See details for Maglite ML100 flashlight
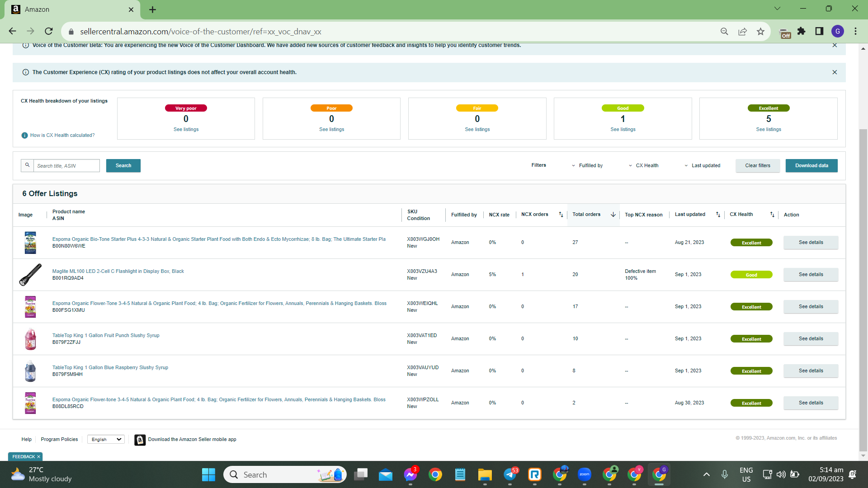 (811, 275)
